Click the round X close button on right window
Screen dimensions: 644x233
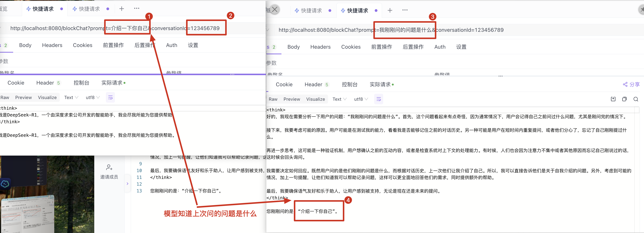[x=274, y=10]
